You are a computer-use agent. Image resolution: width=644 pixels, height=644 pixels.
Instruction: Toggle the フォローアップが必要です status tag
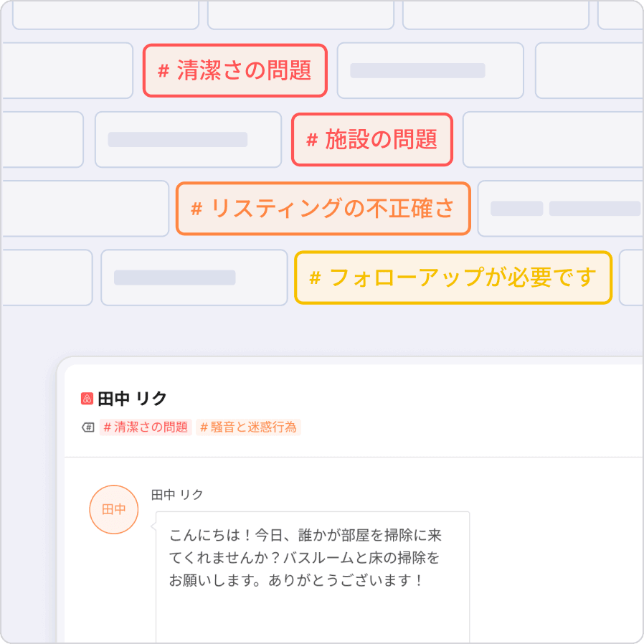pyautogui.click(x=454, y=278)
